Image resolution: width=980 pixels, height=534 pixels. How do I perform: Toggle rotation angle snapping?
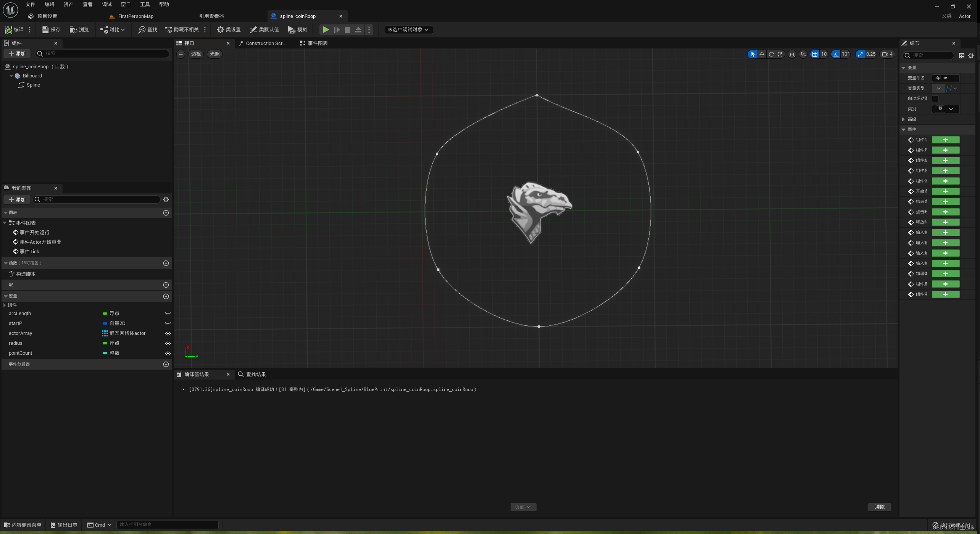[836, 54]
